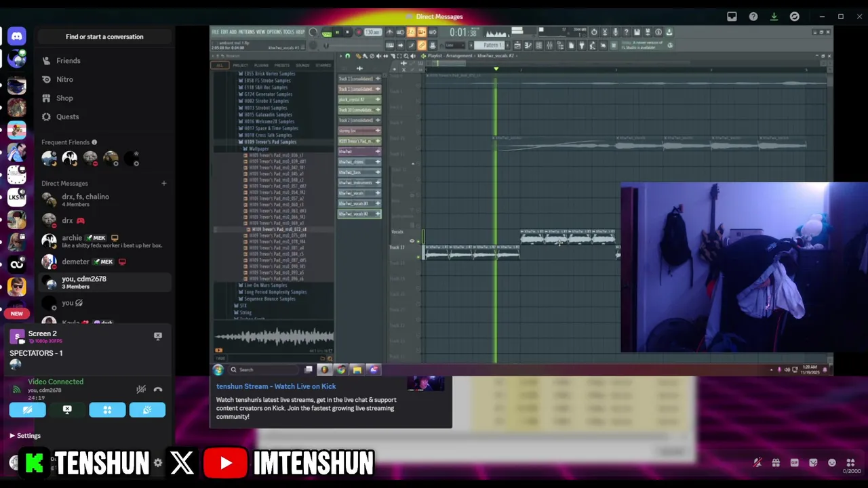Image resolution: width=868 pixels, height=488 pixels.
Task: Open drx, fs, chalino group DM
Action: tap(104, 200)
